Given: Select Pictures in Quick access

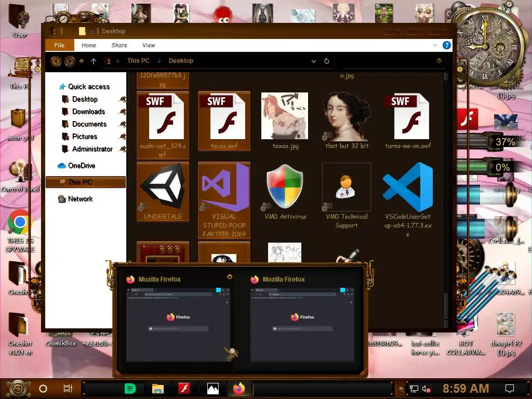Looking at the screenshot, I should coord(85,137).
